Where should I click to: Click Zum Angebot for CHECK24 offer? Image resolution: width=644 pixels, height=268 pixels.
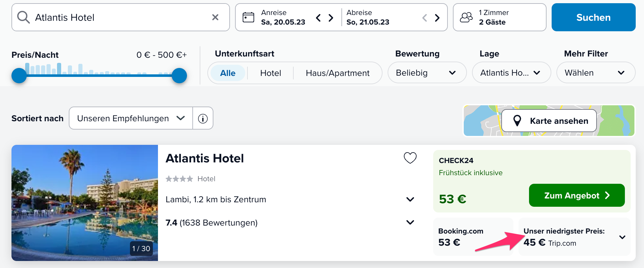coord(576,195)
